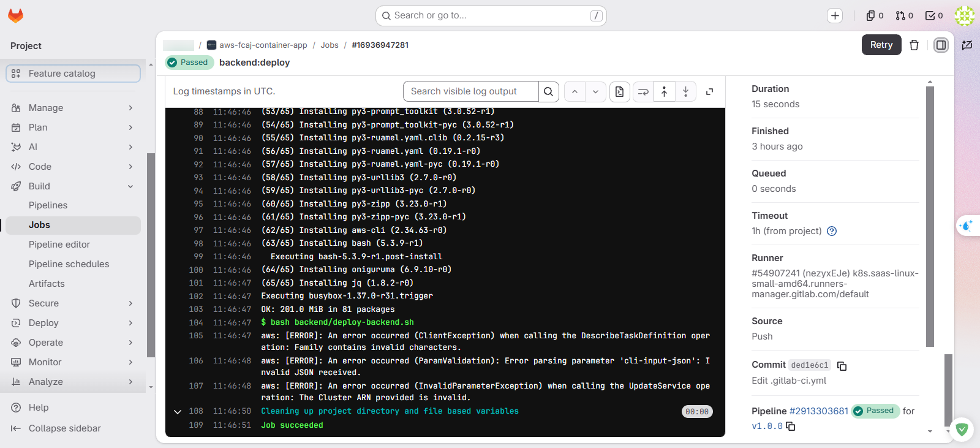View the raw job log file
Viewport: 980px width, 448px height.
(620, 91)
